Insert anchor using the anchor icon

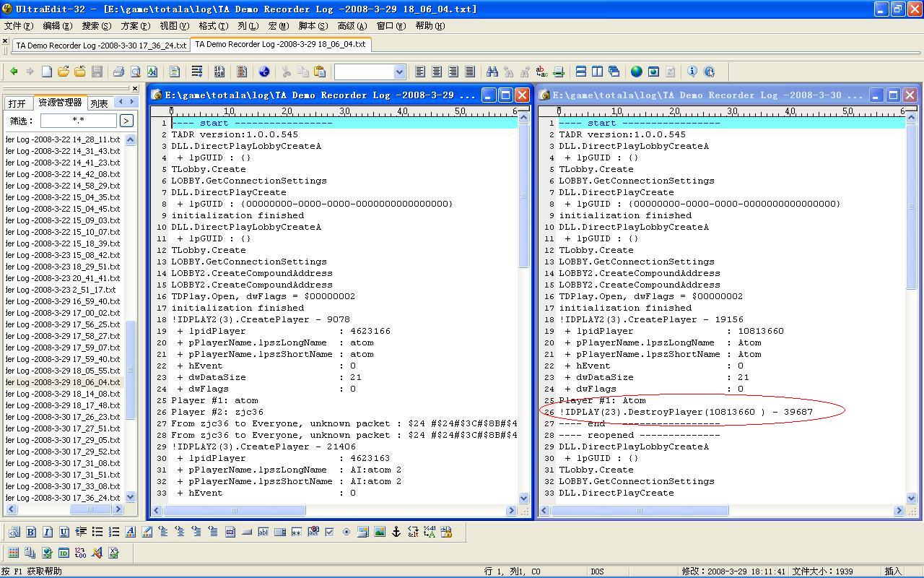point(396,532)
